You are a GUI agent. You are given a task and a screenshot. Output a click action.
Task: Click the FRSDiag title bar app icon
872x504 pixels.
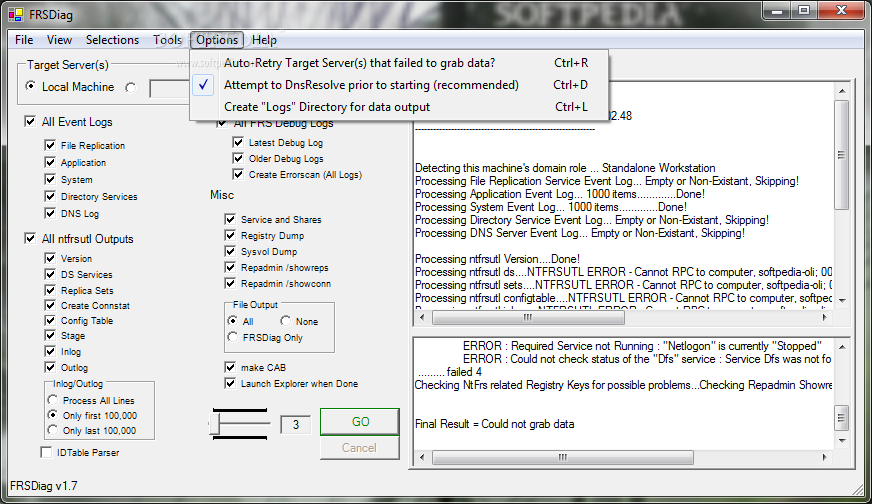(x=16, y=14)
